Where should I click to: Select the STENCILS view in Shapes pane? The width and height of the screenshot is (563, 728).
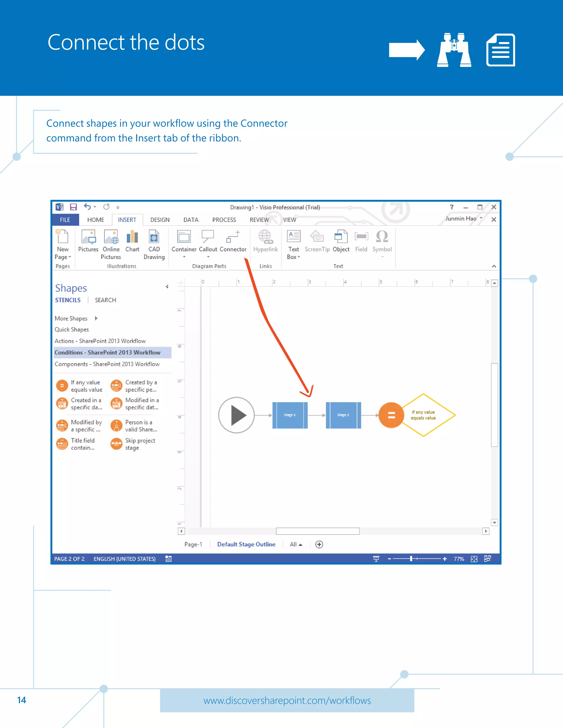tap(68, 300)
